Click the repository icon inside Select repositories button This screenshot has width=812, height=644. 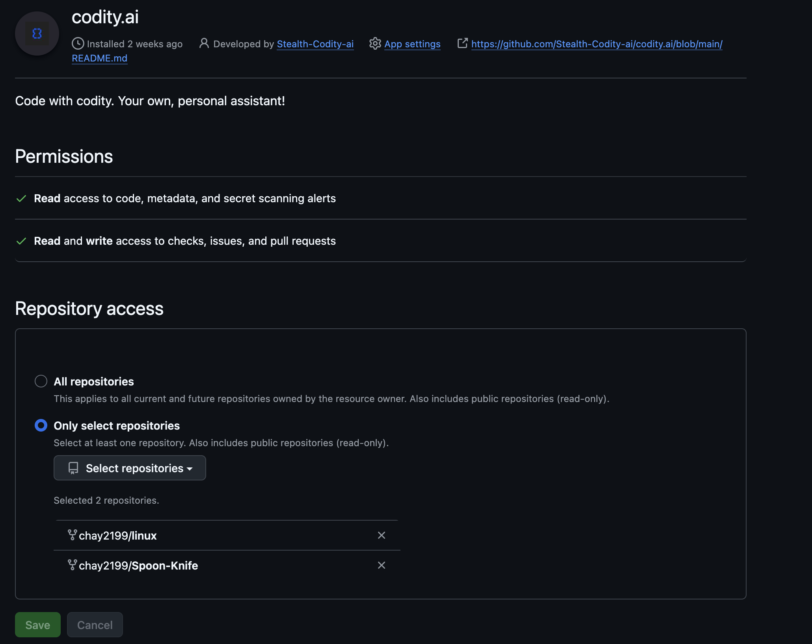pos(73,468)
